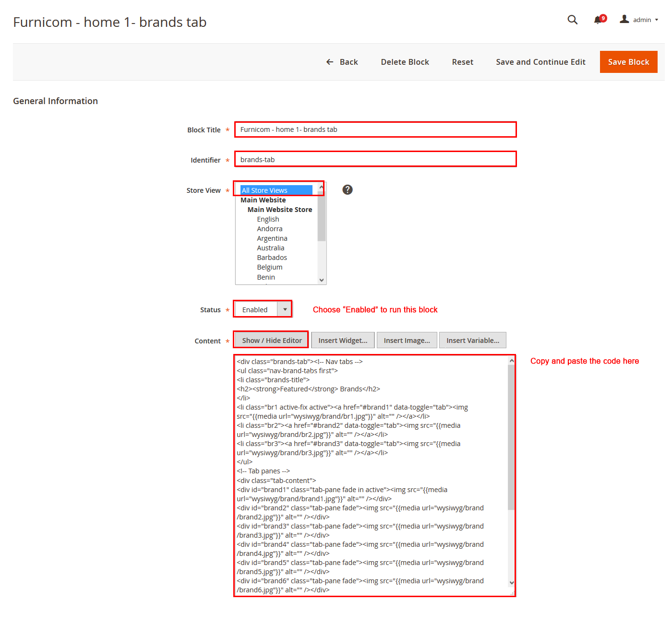Screen dimensions: 672x624
Task: Click the Content textarea scrollbar thumb
Action: pos(512,437)
